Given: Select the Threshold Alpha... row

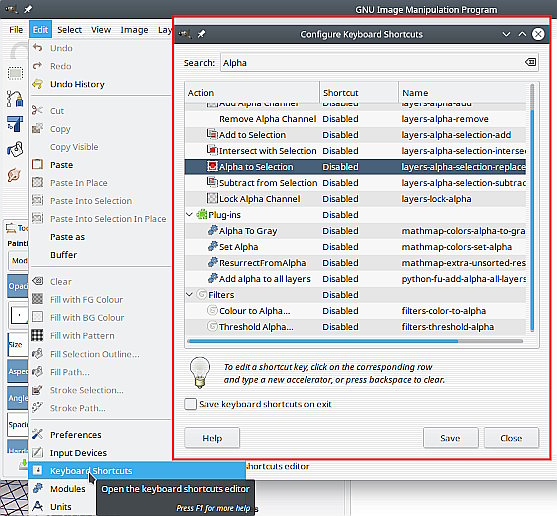Looking at the screenshot, I should (x=355, y=326).
